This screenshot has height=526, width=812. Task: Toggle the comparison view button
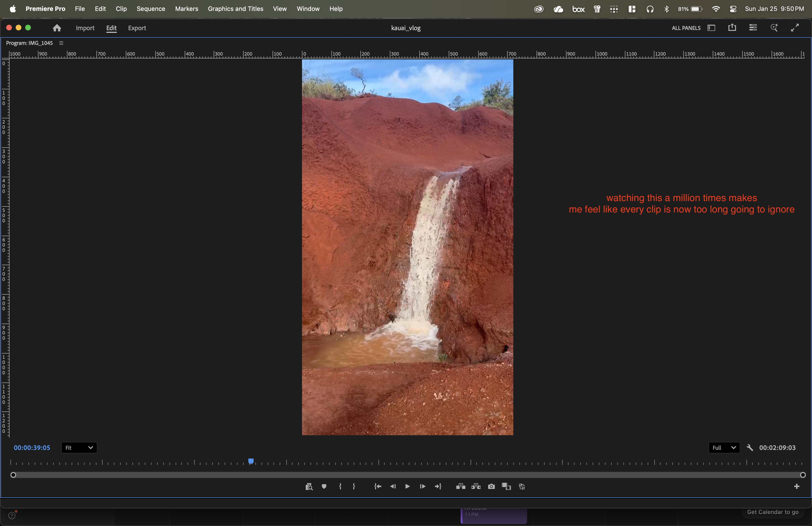pos(506,486)
